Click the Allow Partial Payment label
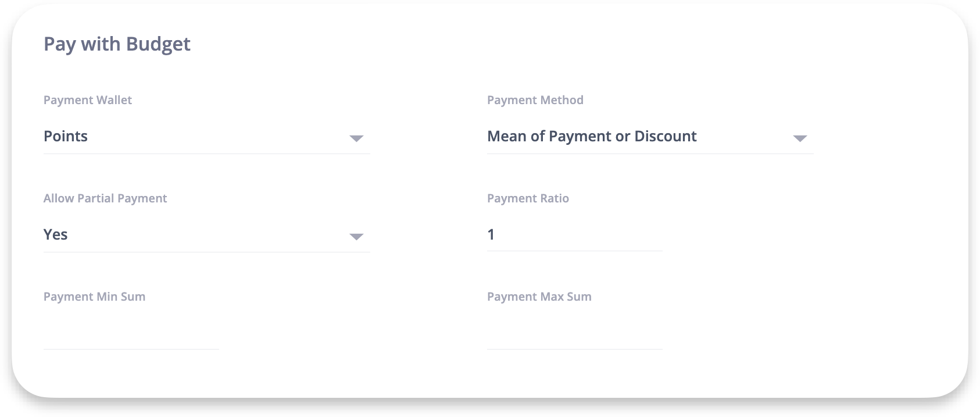980x417 pixels. click(x=105, y=198)
